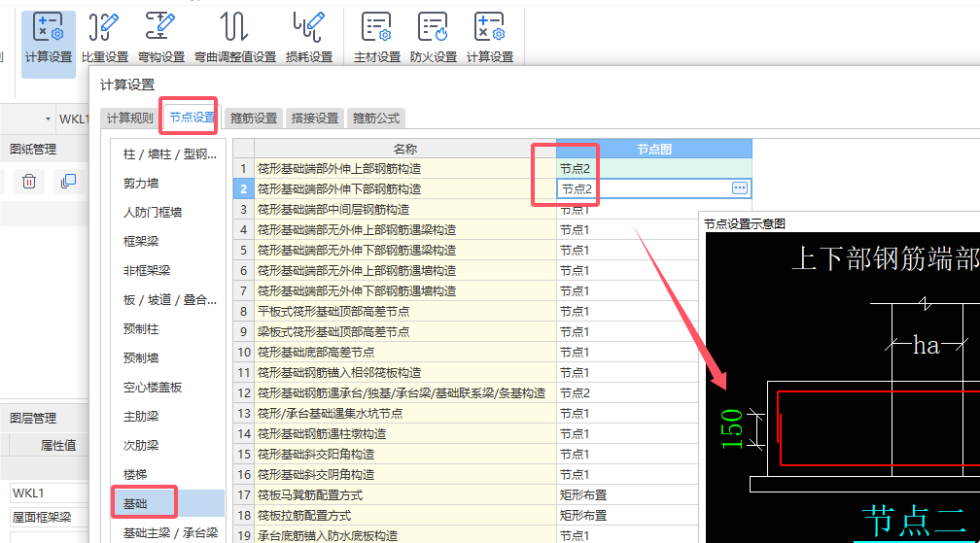
Task: Switch to 计算规则 tab
Action: tap(129, 118)
